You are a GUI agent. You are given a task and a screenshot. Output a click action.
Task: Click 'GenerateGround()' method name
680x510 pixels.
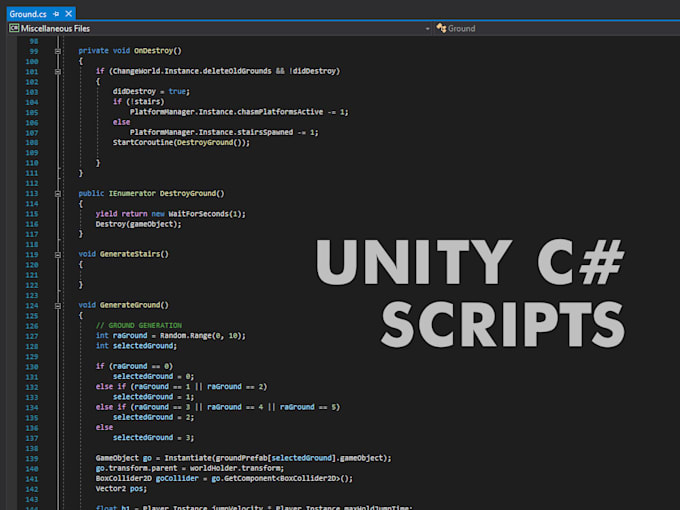(134, 305)
